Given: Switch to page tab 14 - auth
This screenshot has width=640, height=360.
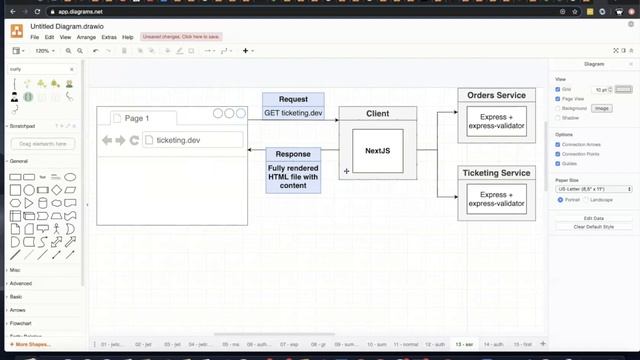Looking at the screenshot, I should coord(493,344).
